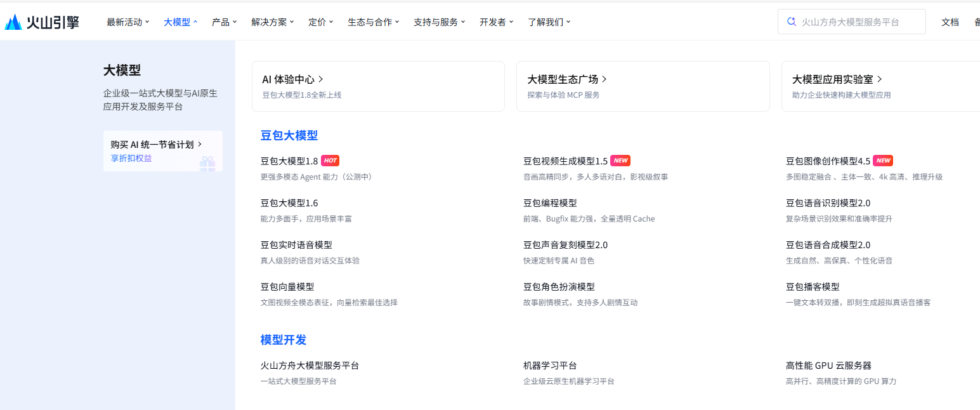
Task: Click text 生成自然、高保真、个性化语音
Action: 839,261
